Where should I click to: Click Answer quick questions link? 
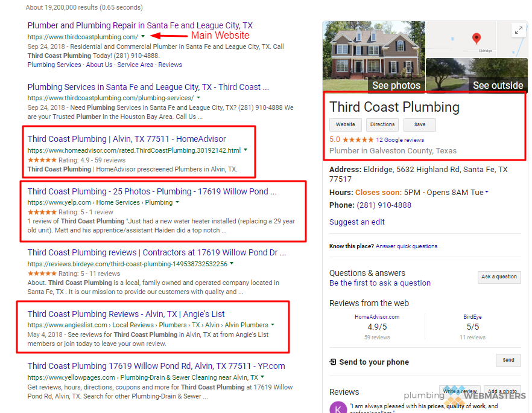[x=407, y=246]
